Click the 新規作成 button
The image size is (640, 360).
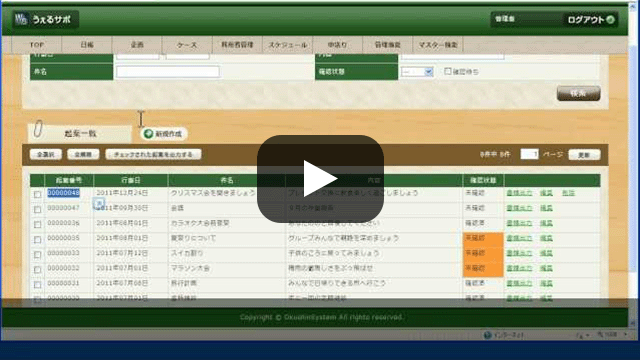tap(164, 133)
